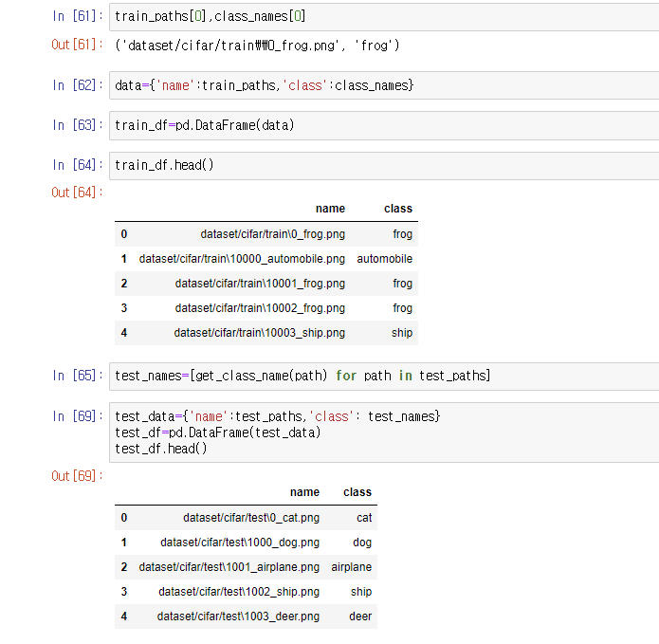Select cell dataset/cifar/test\1002_ship.png

pyautogui.click(x=239, y=592)
